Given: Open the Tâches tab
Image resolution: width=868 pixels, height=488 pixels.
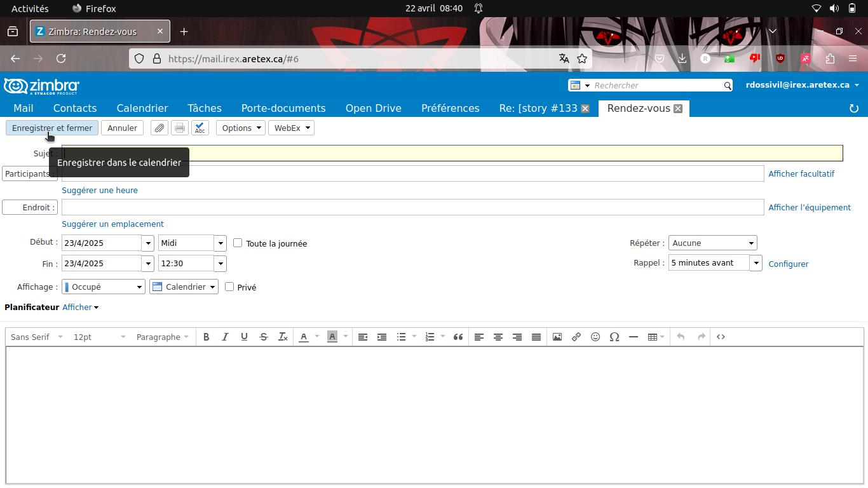Looking at the screenshot, I should (205, 108).
